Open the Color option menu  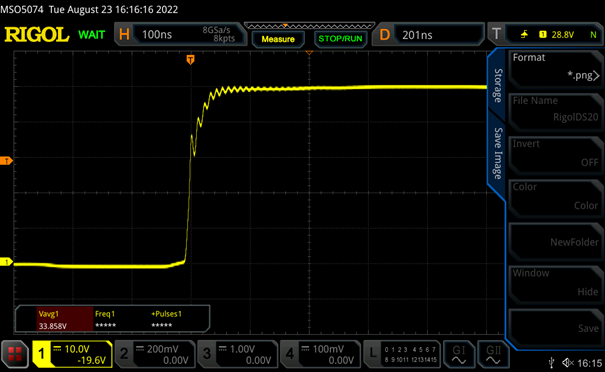[555, 196]
